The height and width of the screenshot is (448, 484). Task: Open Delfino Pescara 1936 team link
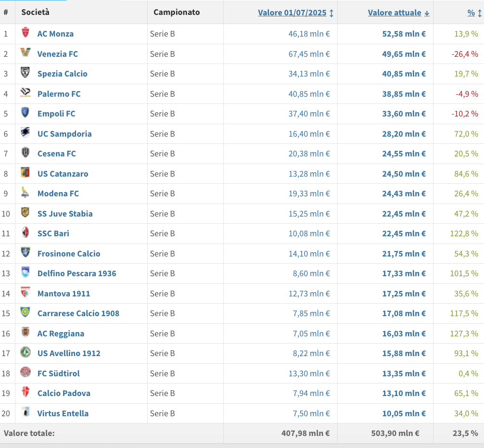(76, 273)
